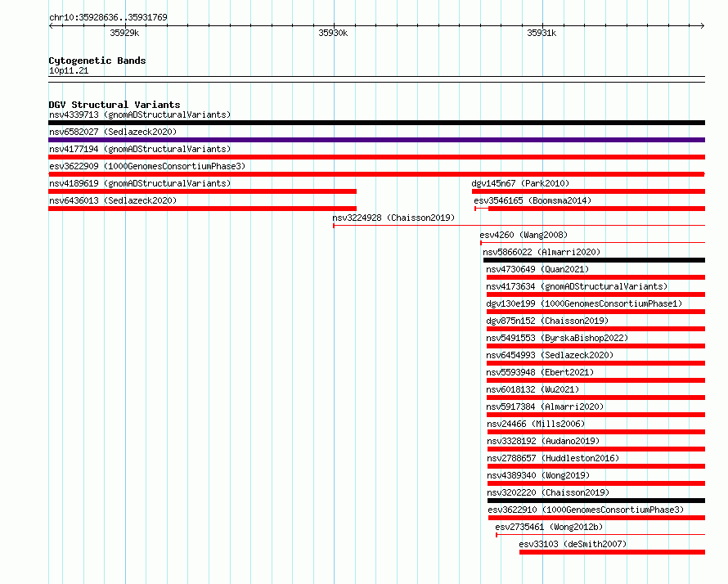Select the nsv6436013 Sedlazeck2020 label
728x584 pixels.
pyautogui.click(x=113, y=200)
